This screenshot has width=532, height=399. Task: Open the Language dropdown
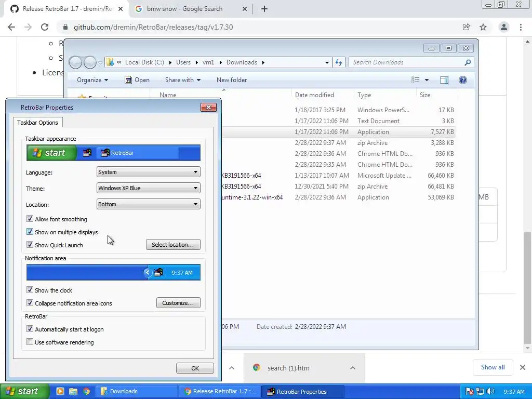[x=148, y=172]
